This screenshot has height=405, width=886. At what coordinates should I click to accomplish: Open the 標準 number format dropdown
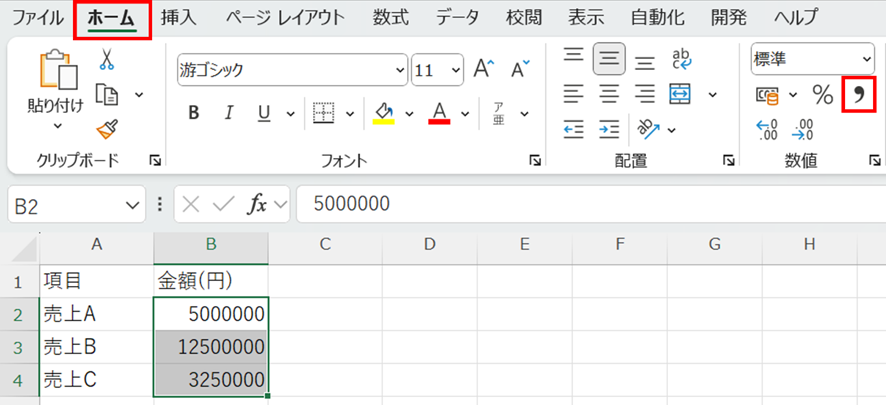pos(866,59)
